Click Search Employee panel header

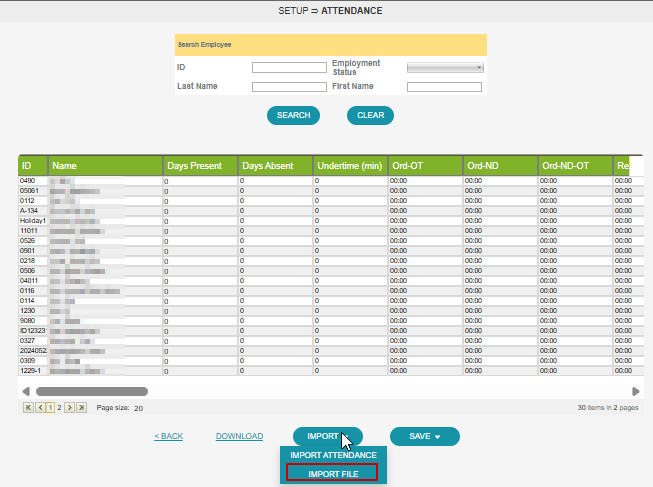[x=331, y=45]
